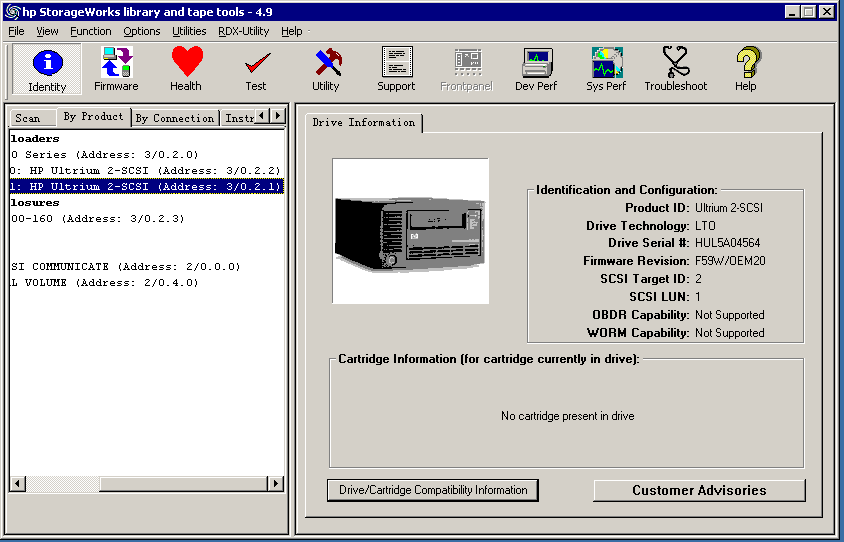Click the Health heart icon
The height and width of the screenshot is (542, 844).
coord(186,69)
